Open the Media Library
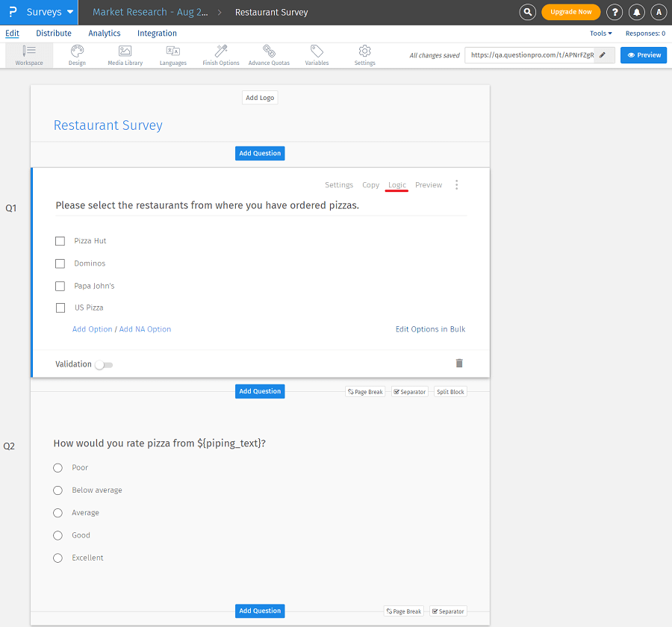Image resolution: width=672 pixels, height=627 pixels. pyautogui.click(x=124, y=55)
